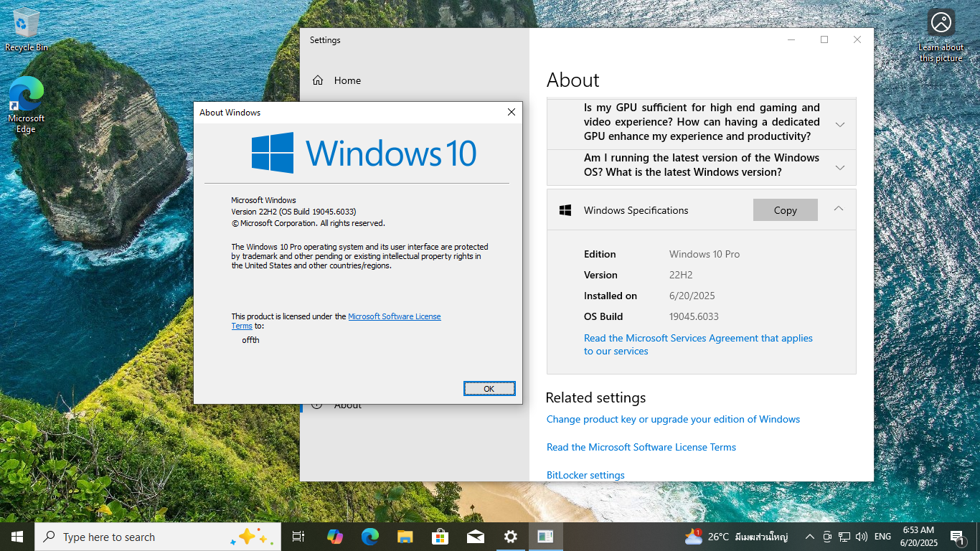Open File Explorer from the taskbar
The height and width of the screenshot is (551, 980).
(405, 537)
